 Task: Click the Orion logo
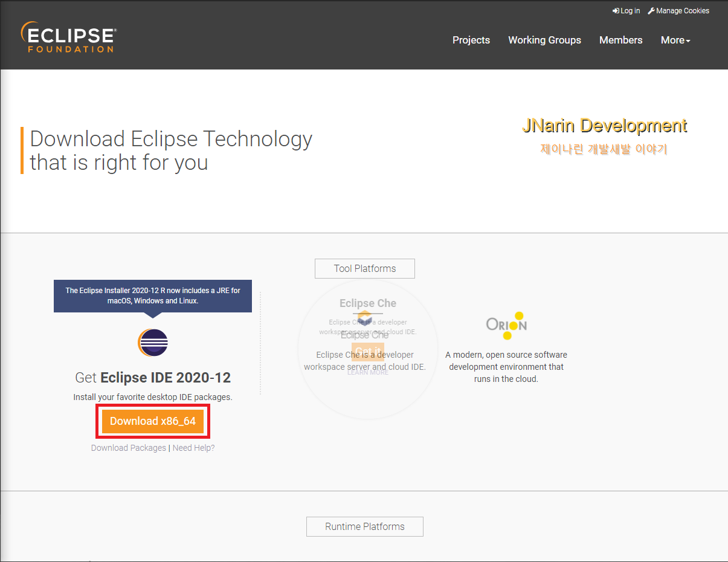506,325
